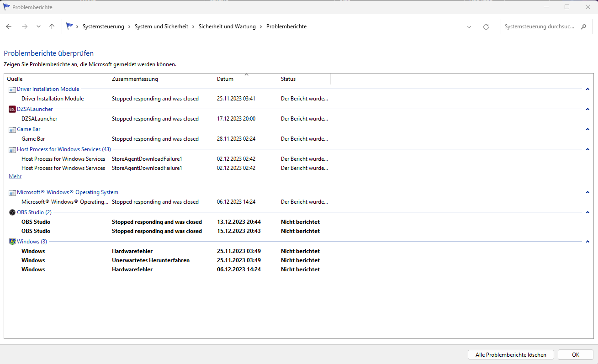Image resolution: width=598 pixels, height=364 pixels.
Task: Navigate to Sicherheit und Wartung breadcrumb
Action: [x=227, y=26]
